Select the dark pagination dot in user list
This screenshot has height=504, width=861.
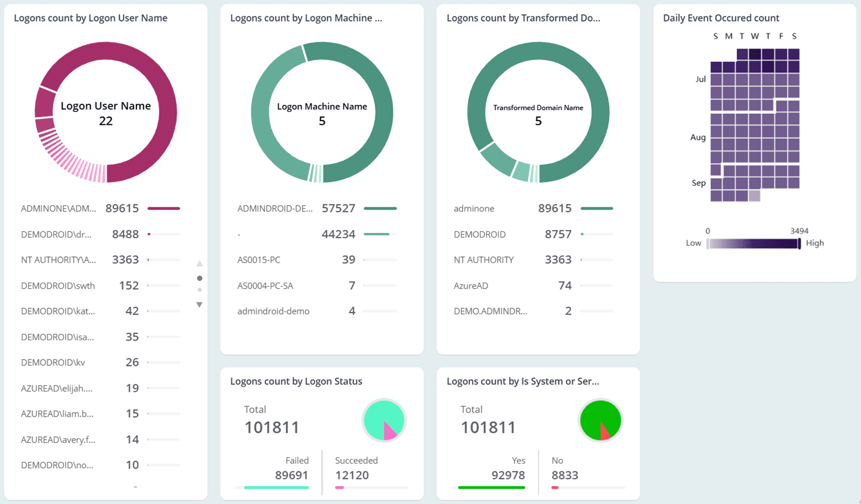pos(199,279)
